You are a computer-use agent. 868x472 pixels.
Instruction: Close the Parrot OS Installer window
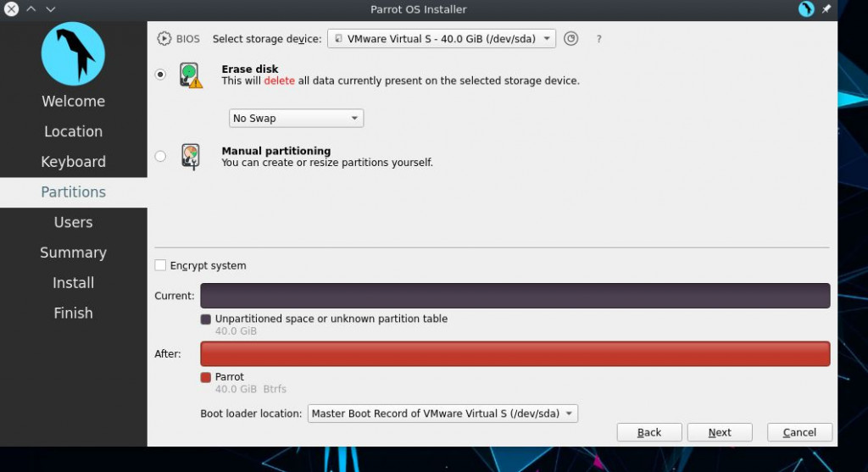[11, 8]
